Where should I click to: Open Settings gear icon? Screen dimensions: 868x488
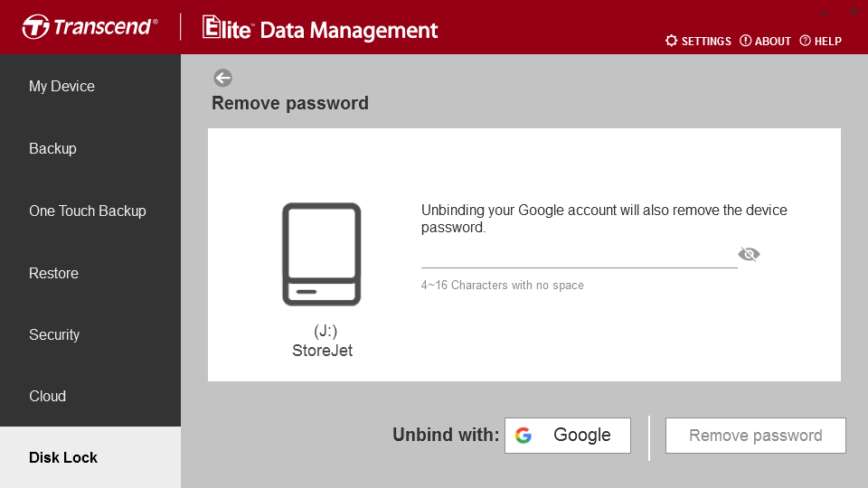pos(671,41)
